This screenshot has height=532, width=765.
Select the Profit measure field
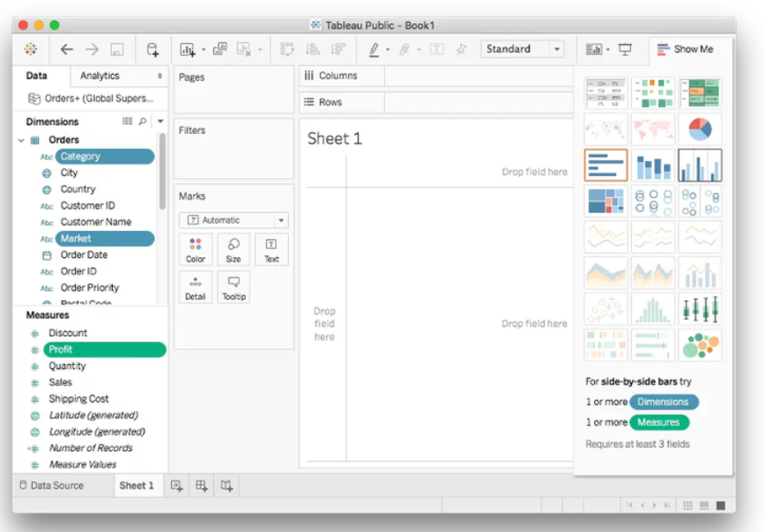point(105,350)
